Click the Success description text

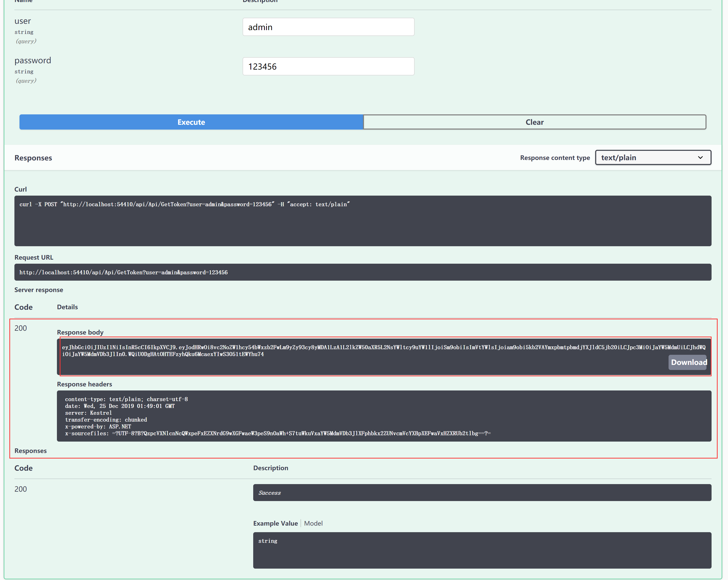click(269, 493)
